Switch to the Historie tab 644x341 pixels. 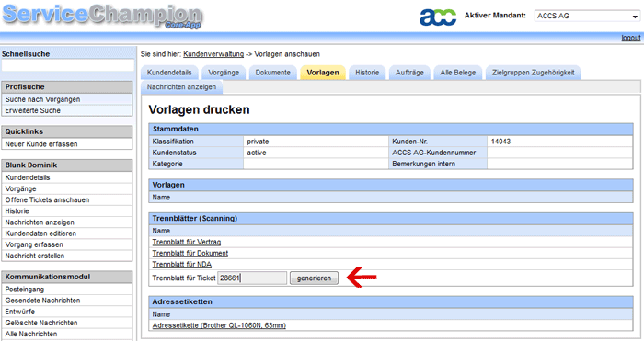click(367, 73)
